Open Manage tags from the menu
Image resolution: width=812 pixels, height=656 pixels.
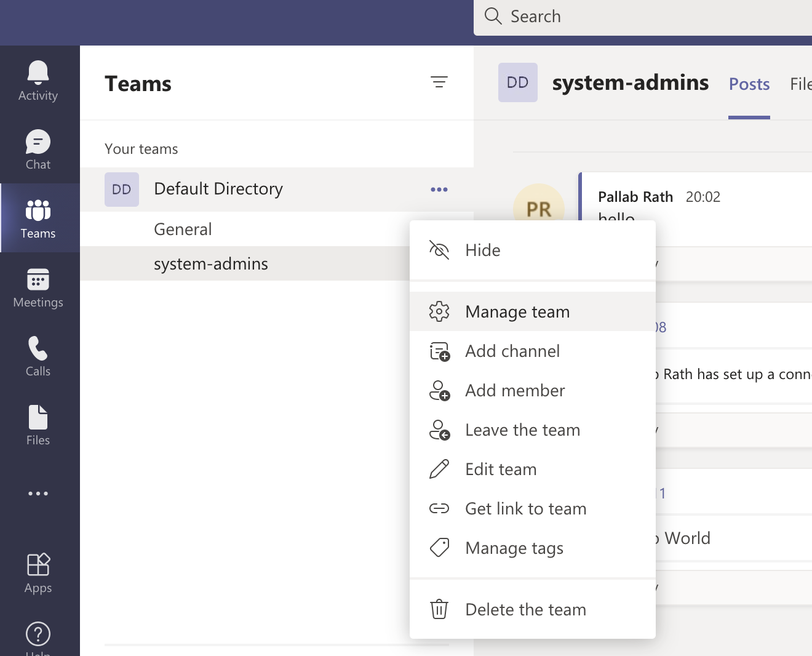tap(533, 548)
